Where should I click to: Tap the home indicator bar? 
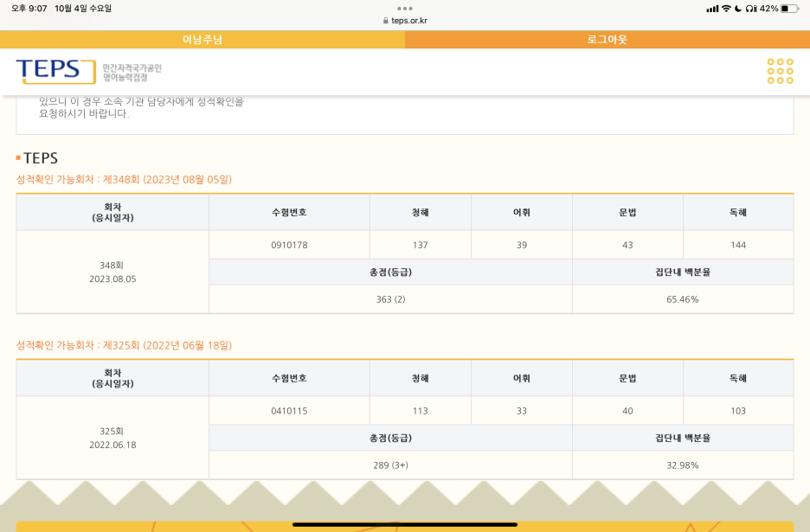405,524
